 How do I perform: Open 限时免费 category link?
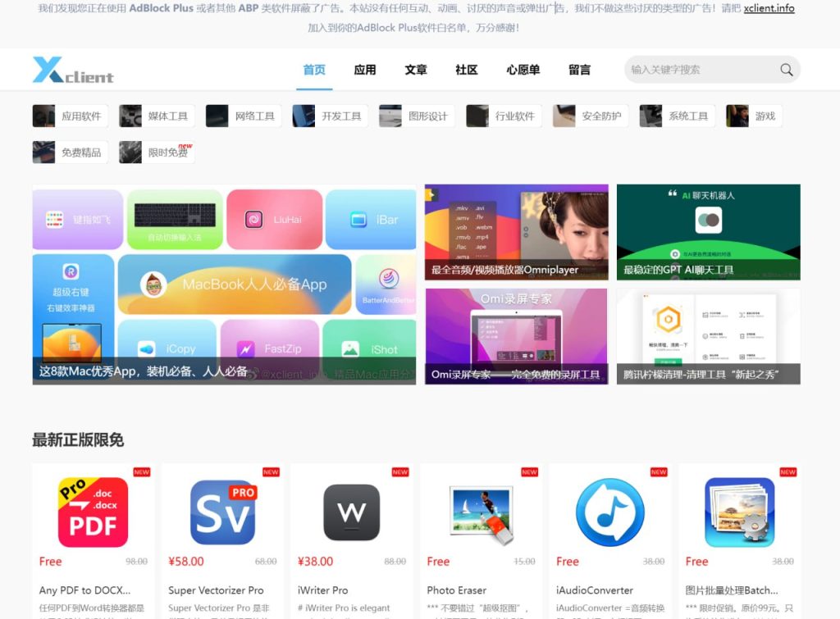pyautogui.click(x=167, y=152)
